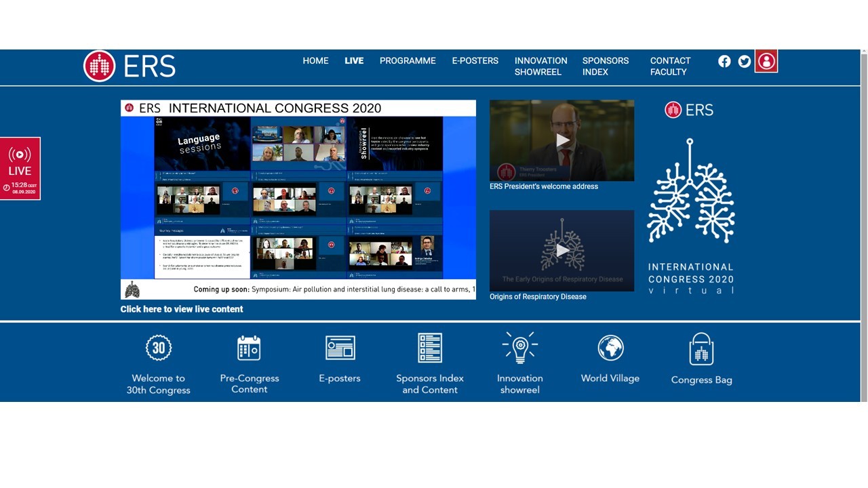Go to HOME in navigation
This screenshot has height=488, width=868.
pos(315,60)
